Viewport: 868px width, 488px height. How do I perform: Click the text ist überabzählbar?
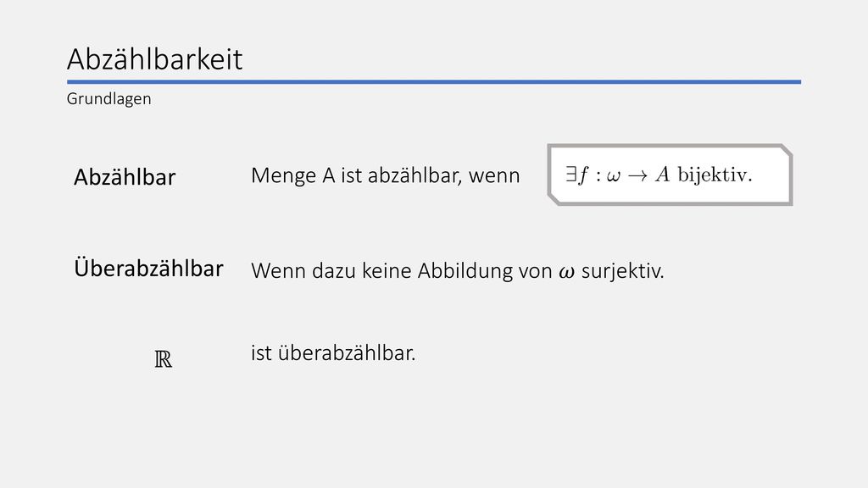333,353
